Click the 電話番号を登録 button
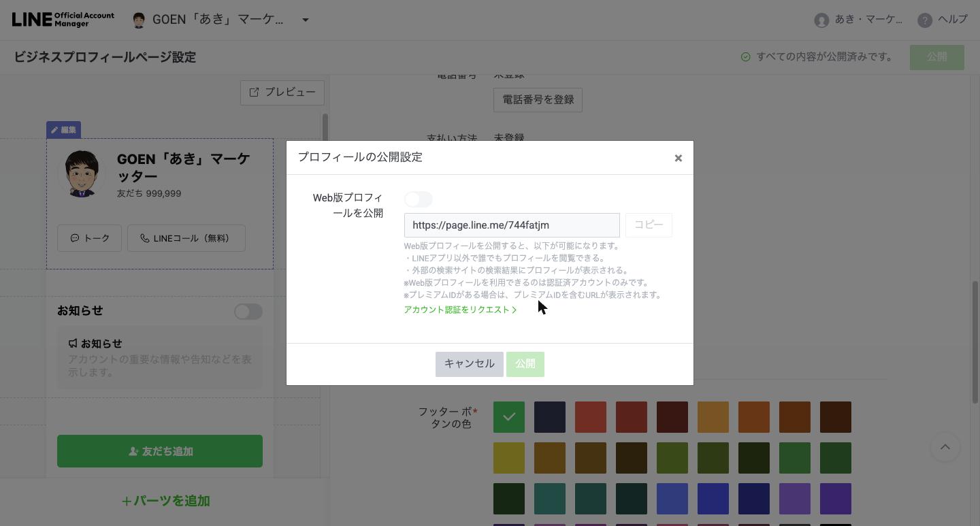 [538, 99]
